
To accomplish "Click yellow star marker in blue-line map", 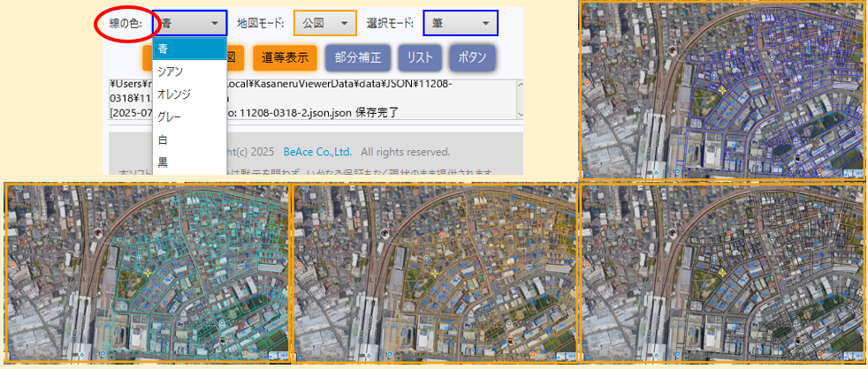I will 722,90.
